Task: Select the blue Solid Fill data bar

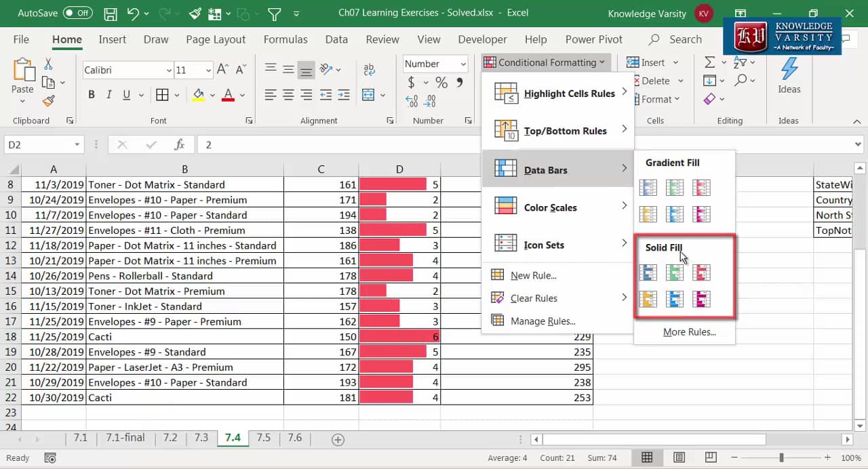Action: tap(648, 273)
